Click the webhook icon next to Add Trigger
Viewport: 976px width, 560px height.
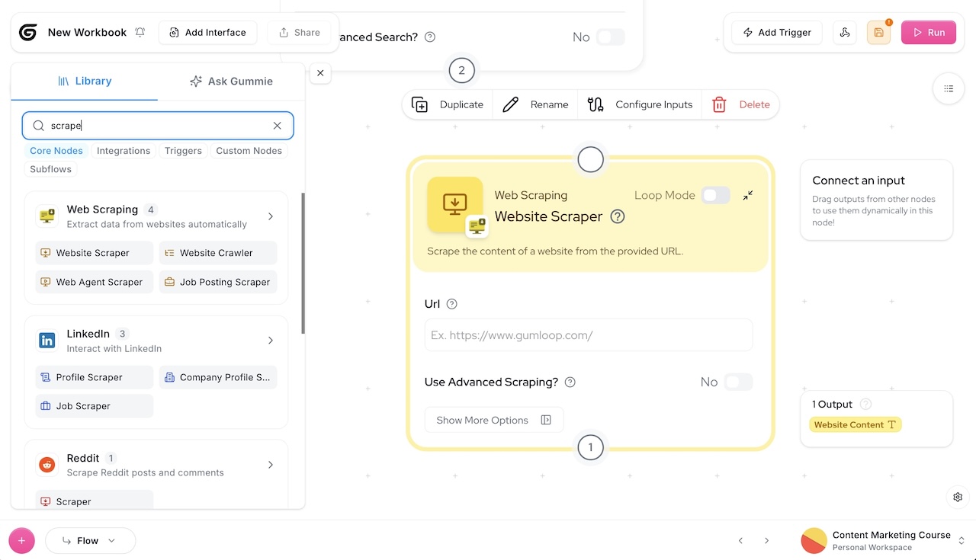(845, 32)
